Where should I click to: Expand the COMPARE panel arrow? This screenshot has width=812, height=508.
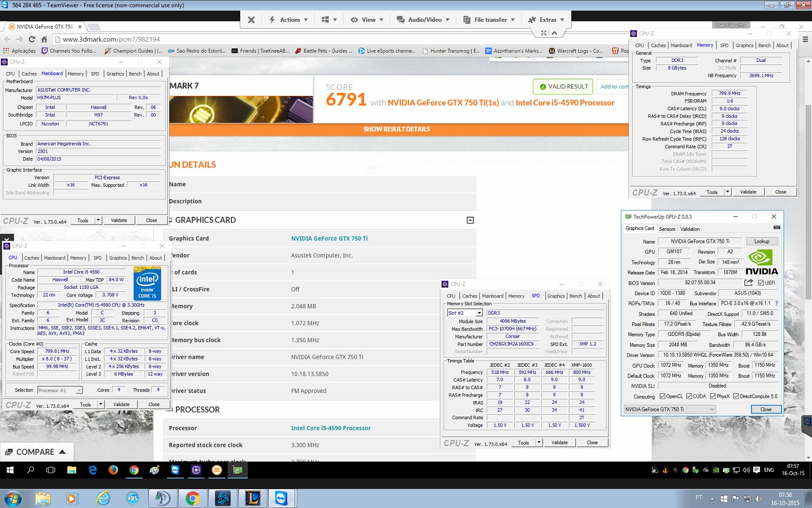coord(62,452)
